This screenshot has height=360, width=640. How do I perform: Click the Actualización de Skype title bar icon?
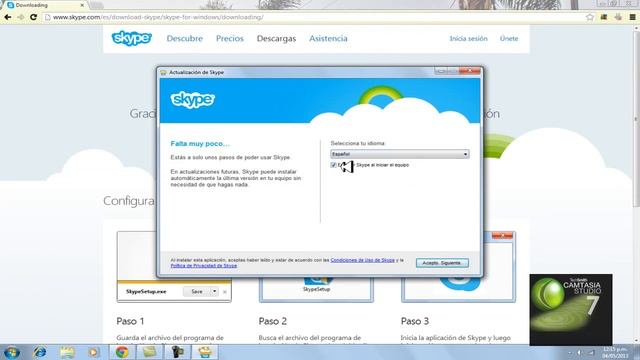click(163, 72)
